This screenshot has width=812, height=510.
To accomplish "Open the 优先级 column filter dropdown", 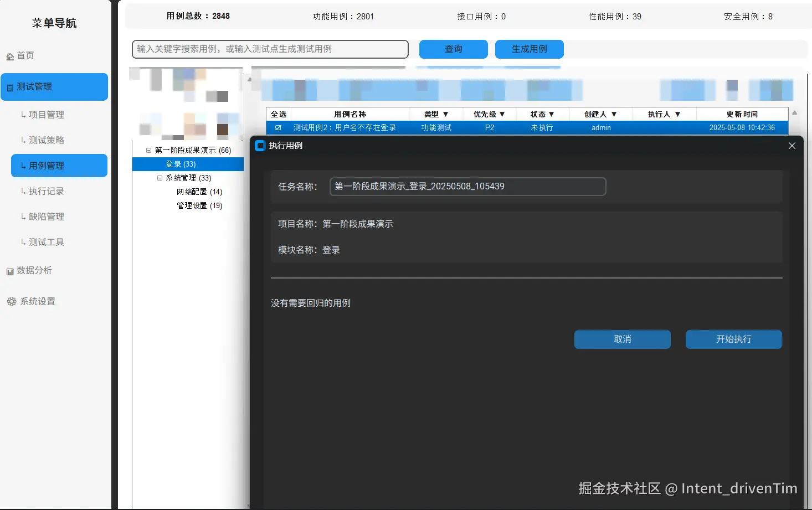I will (x=502, y=114).
